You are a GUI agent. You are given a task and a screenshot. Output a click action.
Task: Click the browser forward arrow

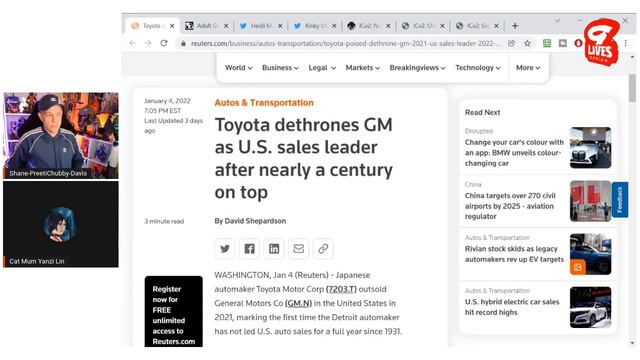pos(148,43)
